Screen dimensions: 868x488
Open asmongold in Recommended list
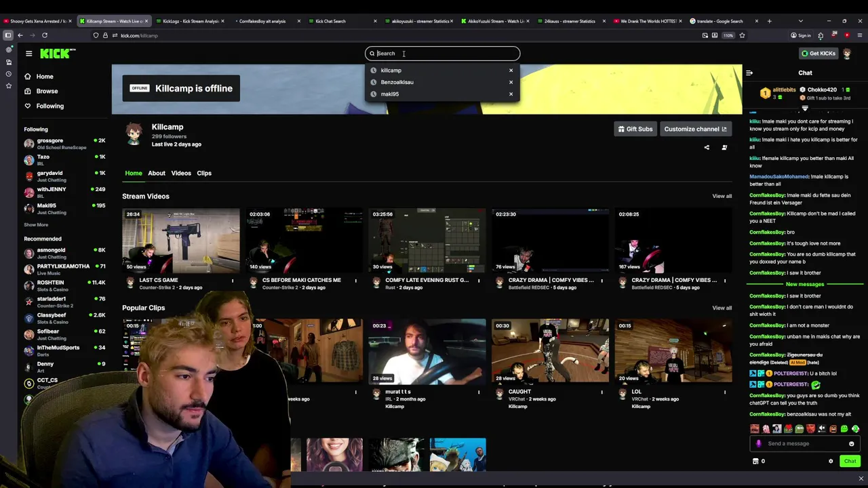click(64, 253)
